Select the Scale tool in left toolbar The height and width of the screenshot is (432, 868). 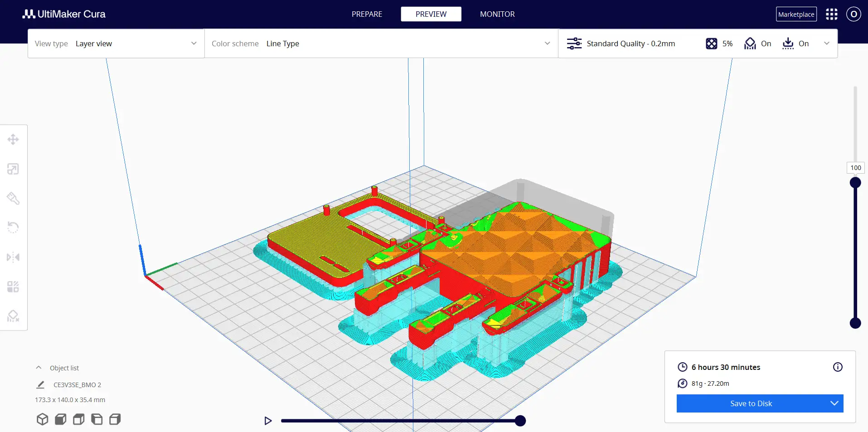13,169
